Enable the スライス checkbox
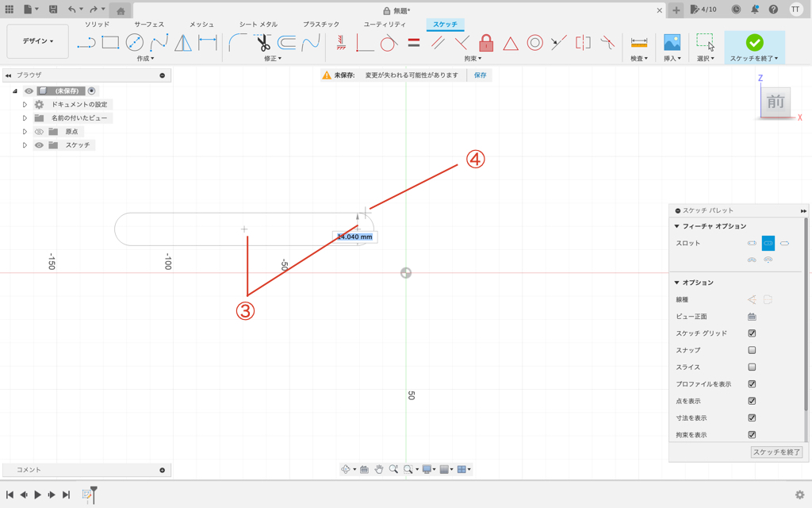This screenshot has height=508, width=812. click(x=752, y=368)
